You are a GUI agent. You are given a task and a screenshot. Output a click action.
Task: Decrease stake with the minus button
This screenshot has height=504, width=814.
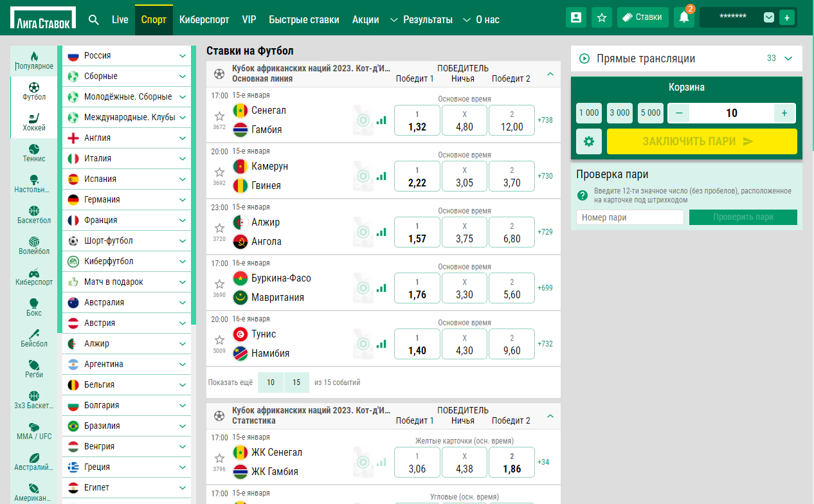click(x=679, y=113)
